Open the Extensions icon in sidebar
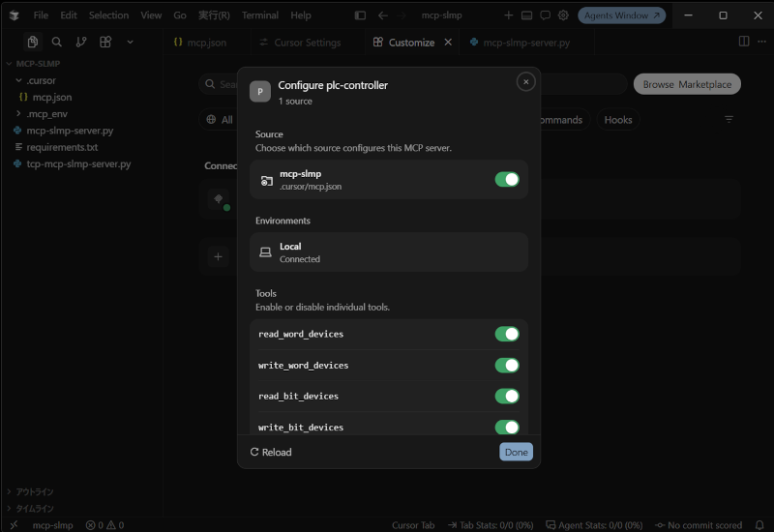Screen dimensions: 774x532 tap(105, 42)
